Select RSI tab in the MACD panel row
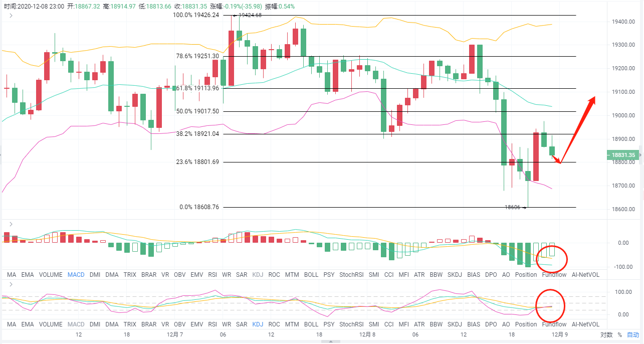Screen dimensions: 644x344 click(x=213, y=275)
